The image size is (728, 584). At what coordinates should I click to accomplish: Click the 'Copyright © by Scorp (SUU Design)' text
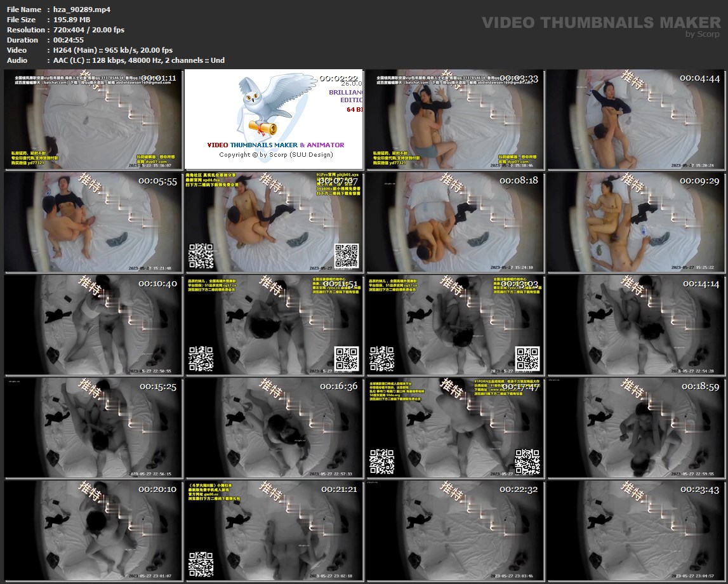pos(276,155)
